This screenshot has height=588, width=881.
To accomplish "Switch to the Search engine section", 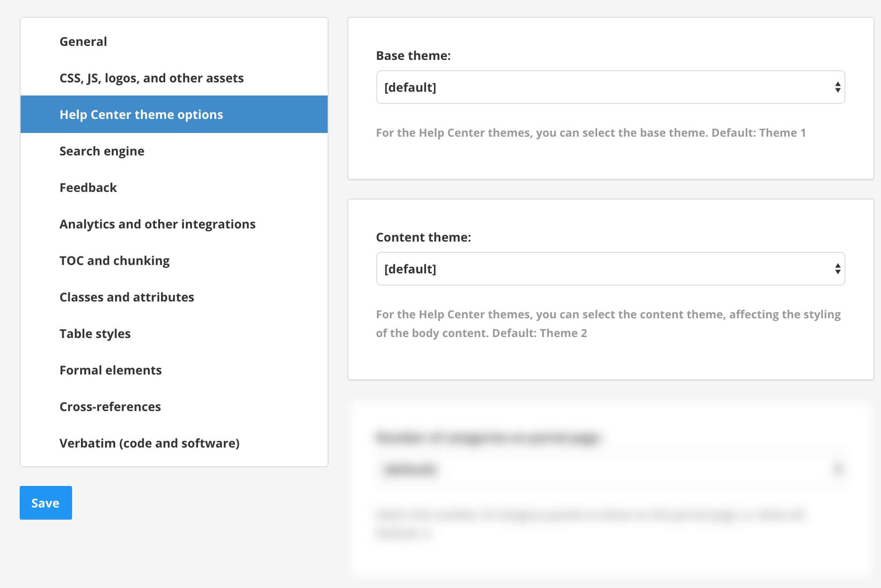I will pos(102,151).
